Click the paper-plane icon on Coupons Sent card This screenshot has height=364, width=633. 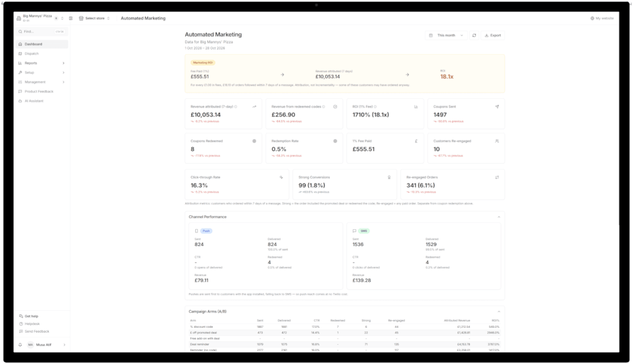tap(497, 107)
